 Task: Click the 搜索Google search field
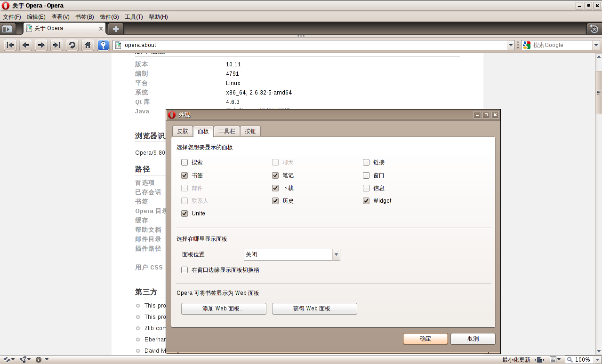click(x=562, y=45)
